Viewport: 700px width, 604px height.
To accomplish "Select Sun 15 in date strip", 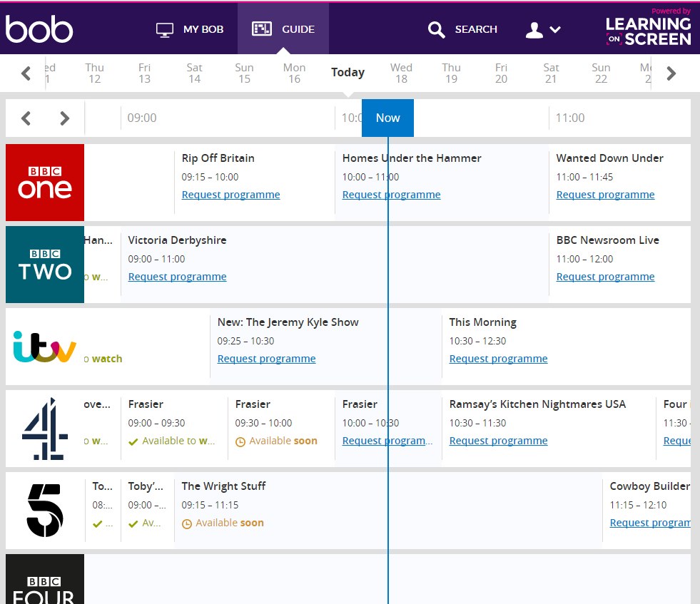I will (x=244, y=73).
